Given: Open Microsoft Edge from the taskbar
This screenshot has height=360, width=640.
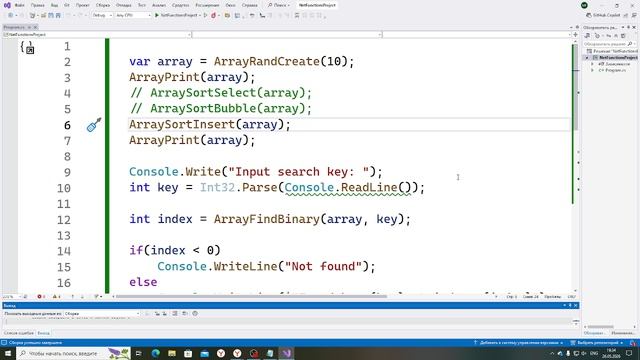Looking at the screenshot, I should tap(156, 353).
